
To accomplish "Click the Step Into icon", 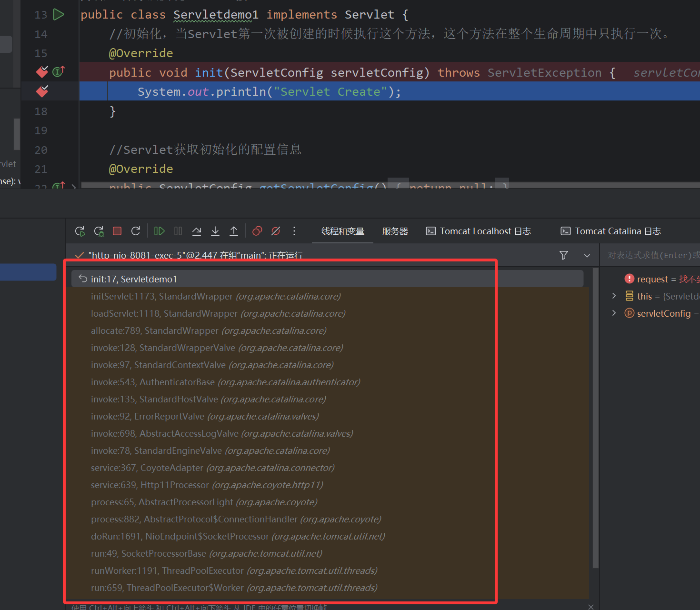I will click(215, 231).
